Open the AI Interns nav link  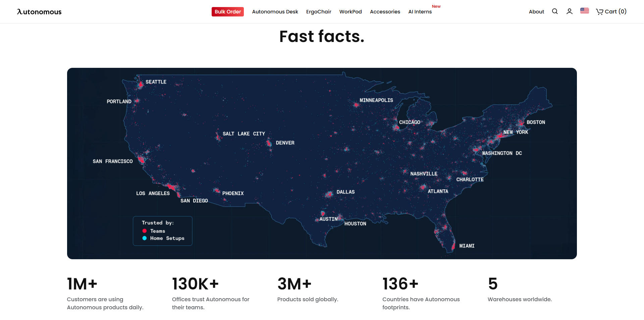coord(420,12)
